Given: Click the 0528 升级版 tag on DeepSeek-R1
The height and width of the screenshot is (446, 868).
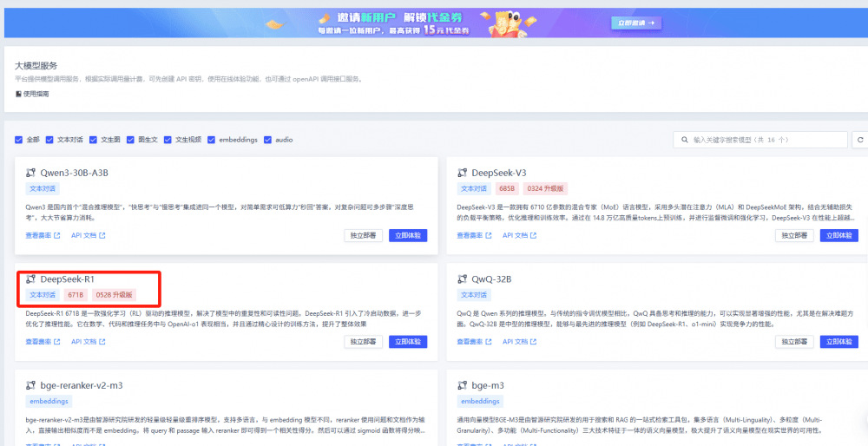Looking at the screenshot, I should [x=114, y=295].
